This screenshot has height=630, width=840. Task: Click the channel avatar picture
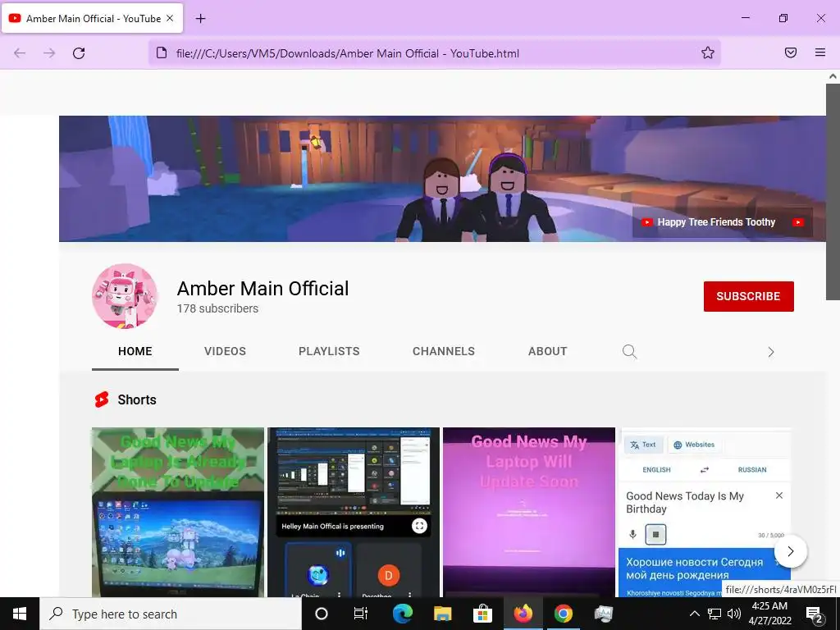(x=125, y=295)
